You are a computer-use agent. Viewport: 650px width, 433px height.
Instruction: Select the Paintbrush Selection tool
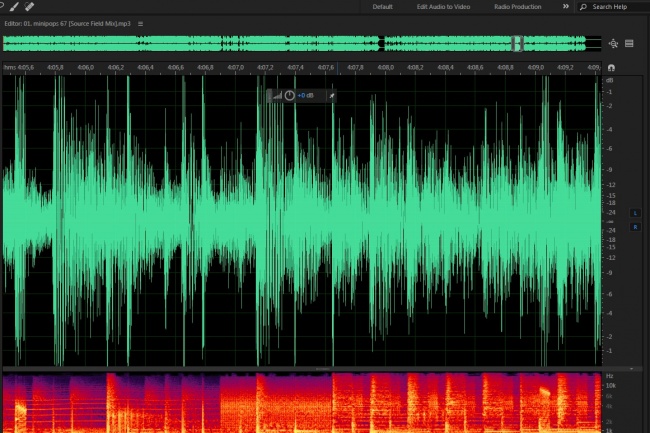click(14, 6)
